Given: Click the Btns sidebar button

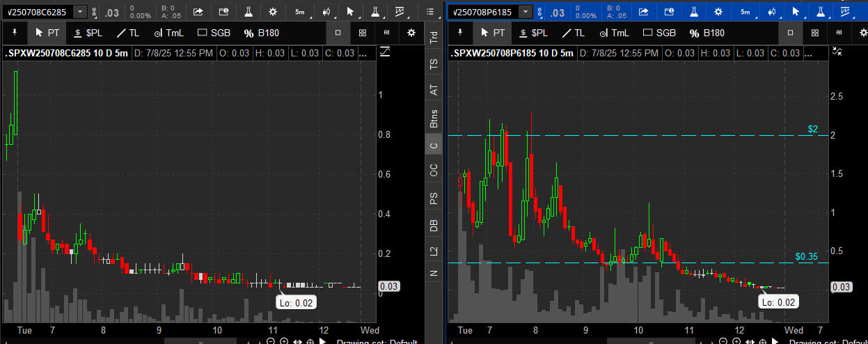Looking at the screenshot, I should [434, 119].
